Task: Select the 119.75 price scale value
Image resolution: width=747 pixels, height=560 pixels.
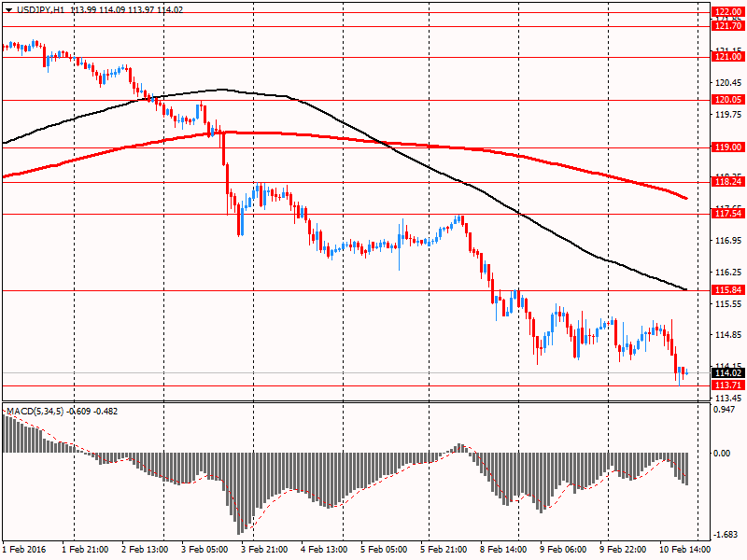Action: click(728, 114)
